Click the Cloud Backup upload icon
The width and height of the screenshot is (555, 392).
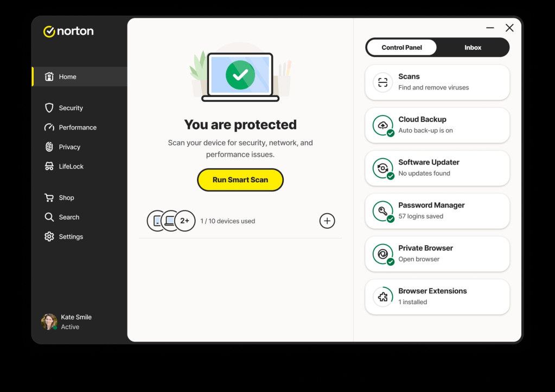(382, 125)
